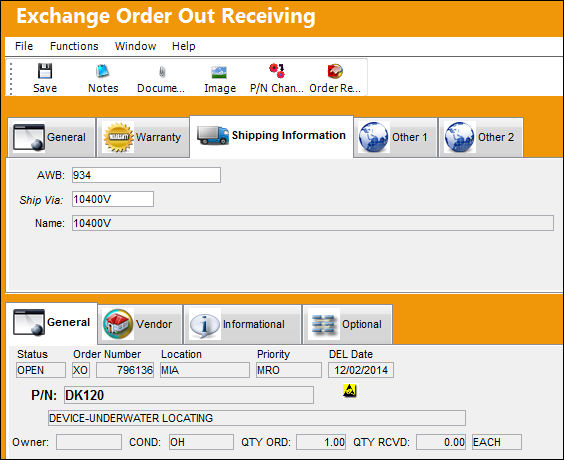The width and height of the screenshot is (564, 460).
Task: Switch to the Informational tab
Action: pos(242,324)
